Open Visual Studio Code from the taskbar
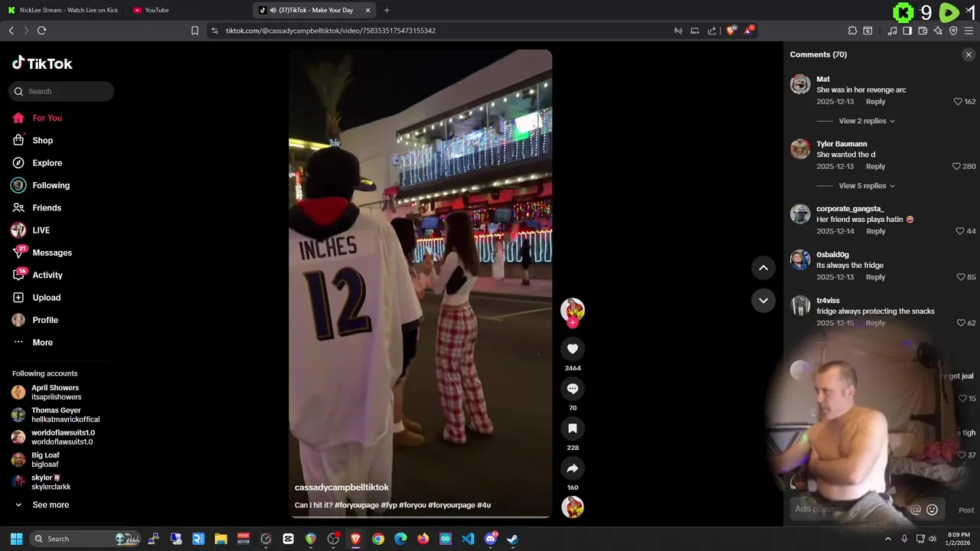The height and width of the screenshot is (551, 980). click(x=468, y=539)
